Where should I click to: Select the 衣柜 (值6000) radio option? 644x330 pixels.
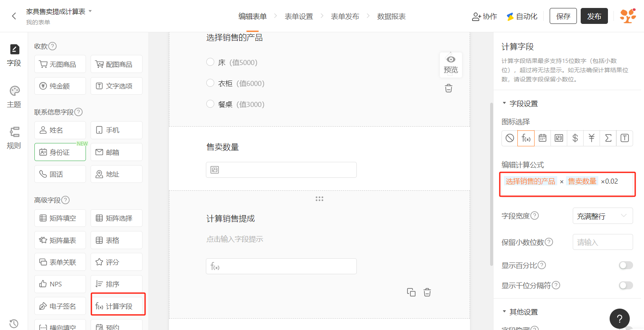click(x=210, y=83)
